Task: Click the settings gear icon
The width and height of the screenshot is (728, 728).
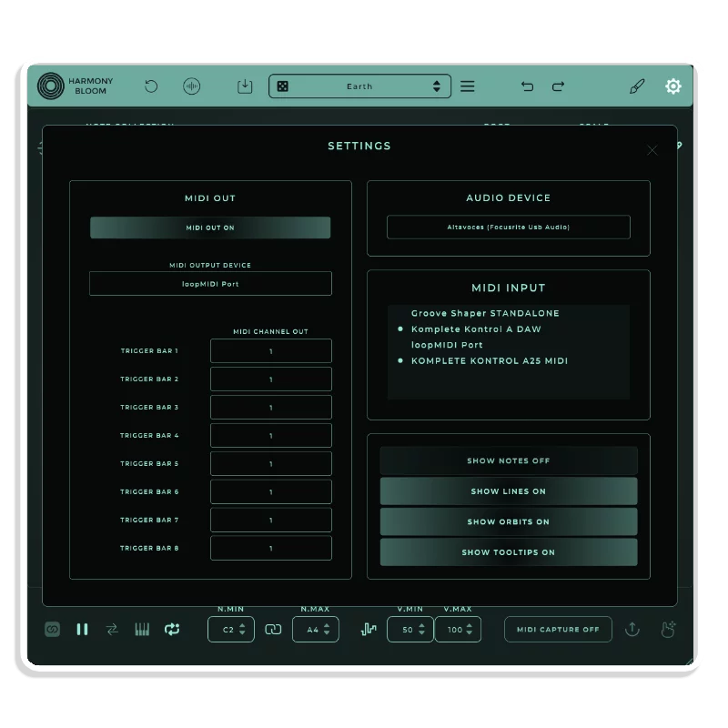Action: pyautogui.click(x=672, y=86)
